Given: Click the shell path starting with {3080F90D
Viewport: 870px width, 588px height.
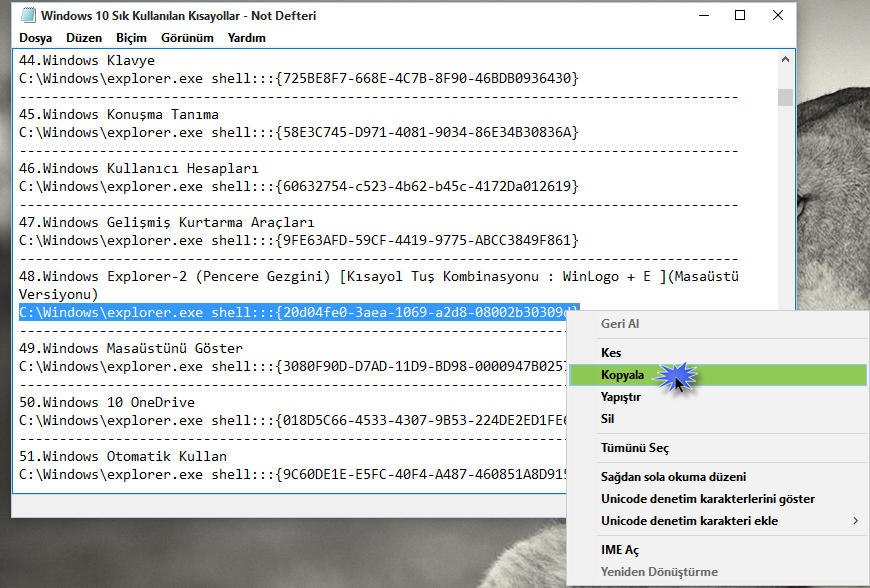Looking at the screenshot, I should click(x=293, y=367).
